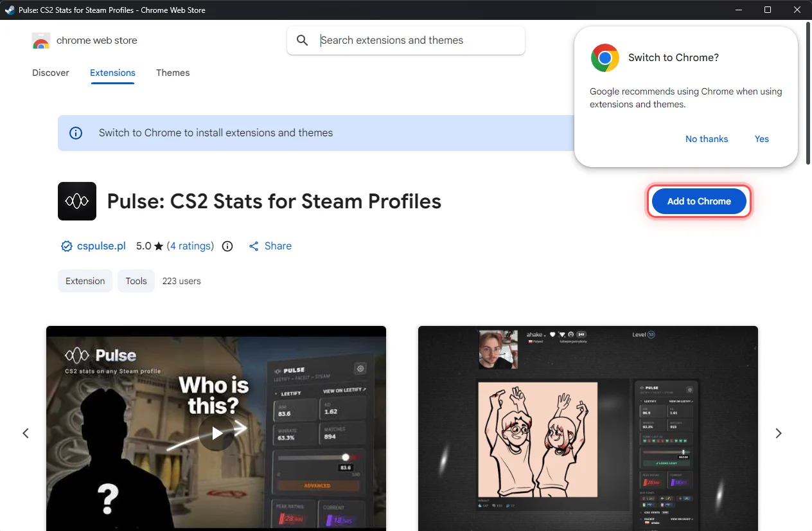Click the chrome web store title link

97,40
